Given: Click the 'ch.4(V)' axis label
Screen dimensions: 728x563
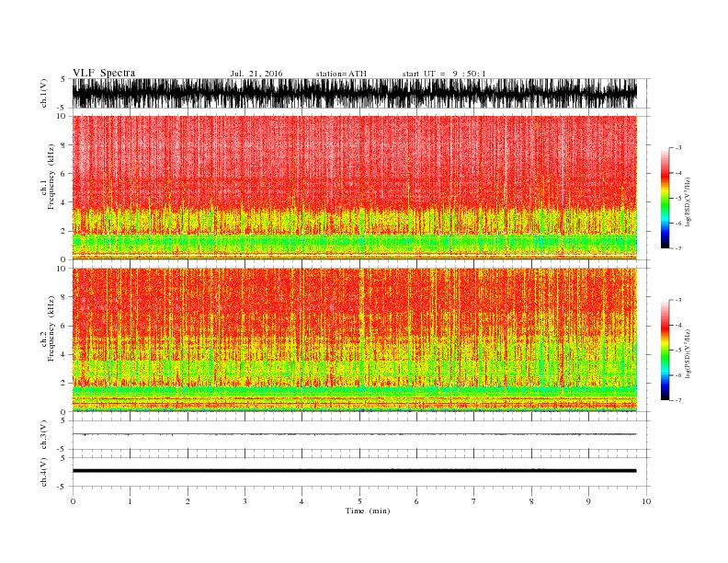Looking at the screenshot, I should click(44, 472).
